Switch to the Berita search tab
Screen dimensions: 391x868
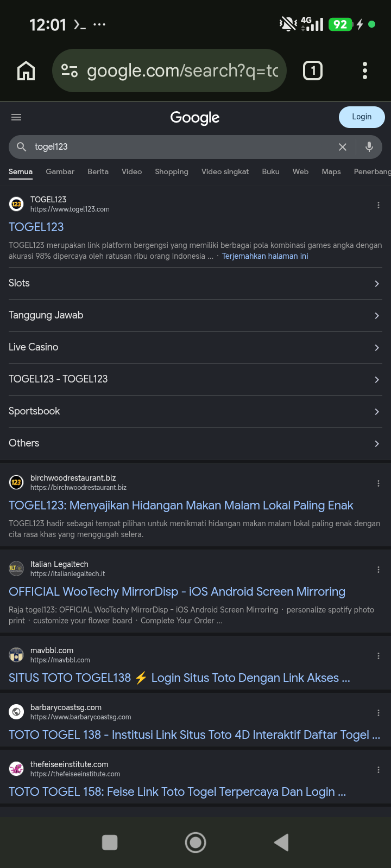pos(98,171)
